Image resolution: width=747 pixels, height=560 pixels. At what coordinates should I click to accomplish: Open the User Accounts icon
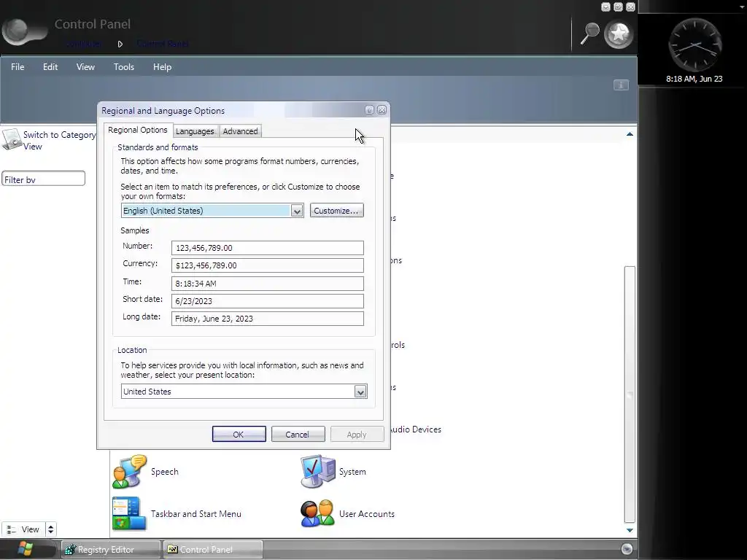[x=318, y=514]
